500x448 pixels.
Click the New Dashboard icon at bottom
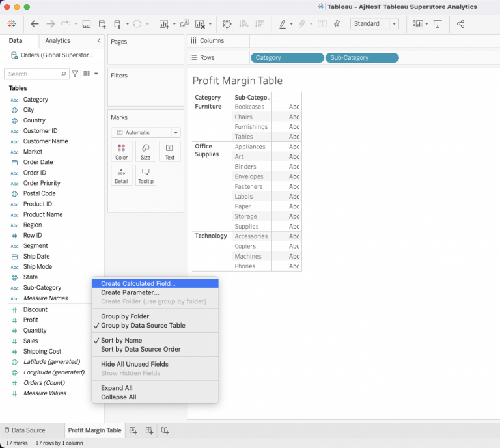[149, 430]
